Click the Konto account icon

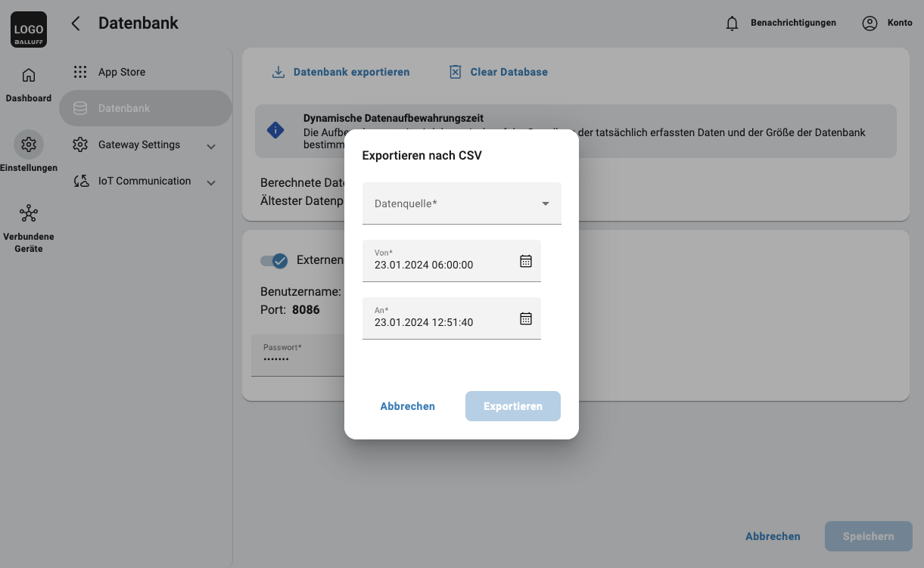click(870, 23)
